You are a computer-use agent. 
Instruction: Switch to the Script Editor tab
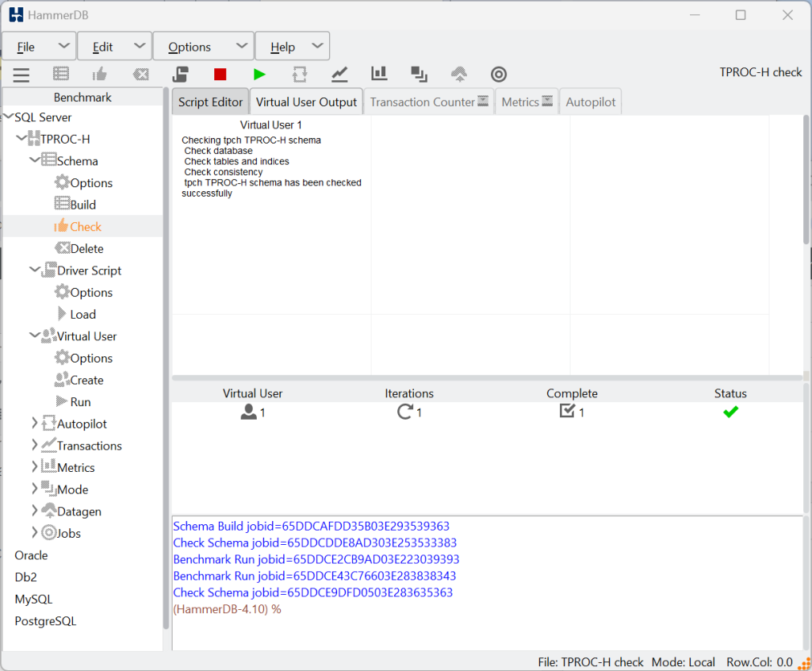(210, 102)
